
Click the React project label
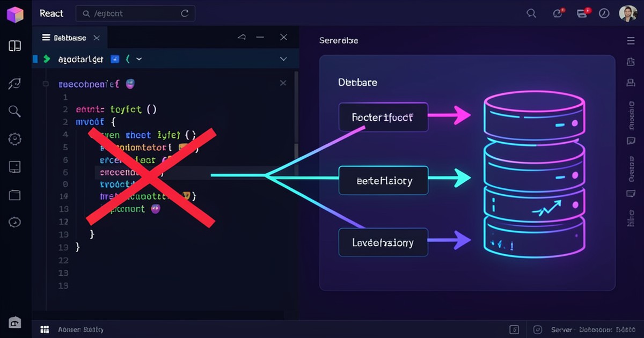pyautogui.click(x=52, y=13)
